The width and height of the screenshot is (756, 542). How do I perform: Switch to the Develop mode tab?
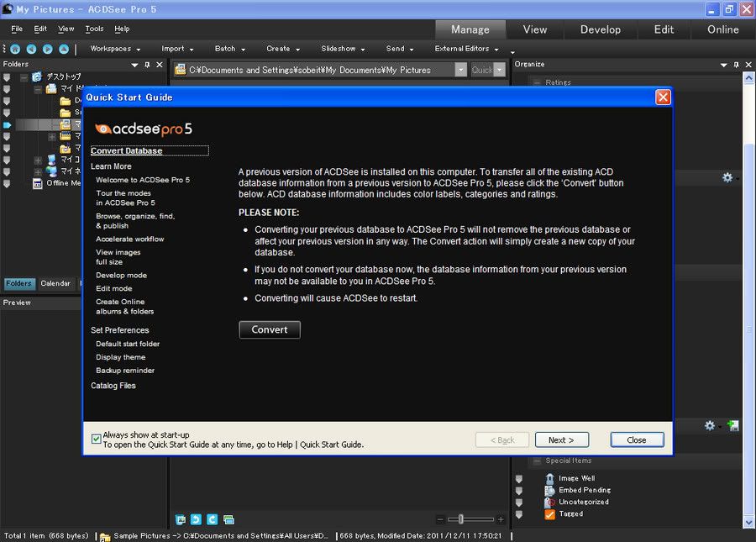click(x=601, y=29)
